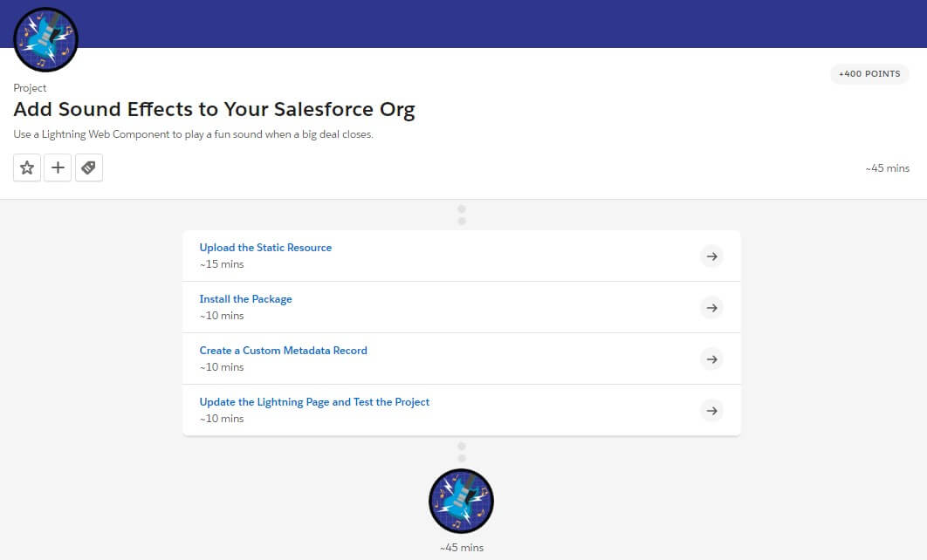
Task: Open the arrow for Upload the Static Resource
Action: 711,256
